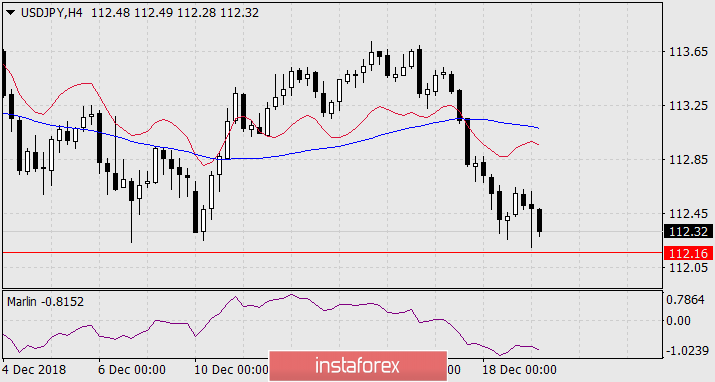Viewport: 715px width, 382px height.
Task: Open the chart menu triangle beside USDJPY,H4
Action: (10, 13)
